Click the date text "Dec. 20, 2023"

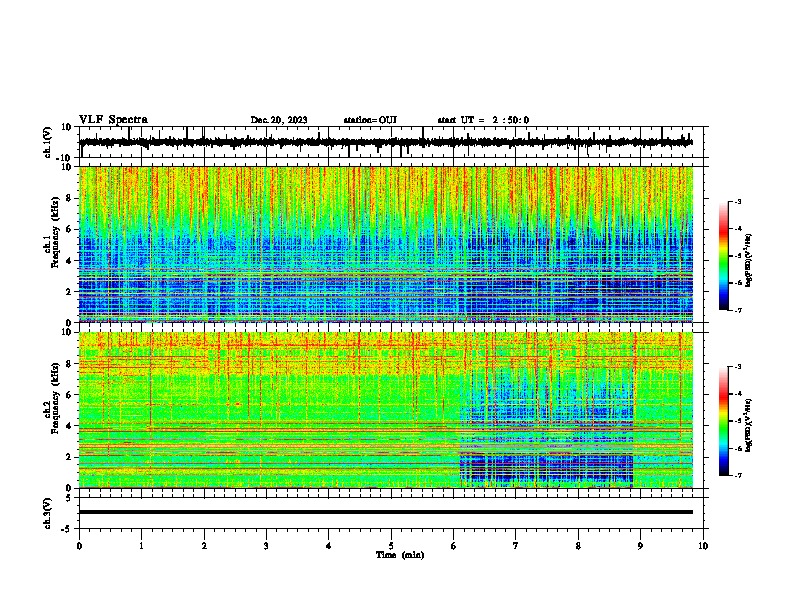(x=279, y=120)
